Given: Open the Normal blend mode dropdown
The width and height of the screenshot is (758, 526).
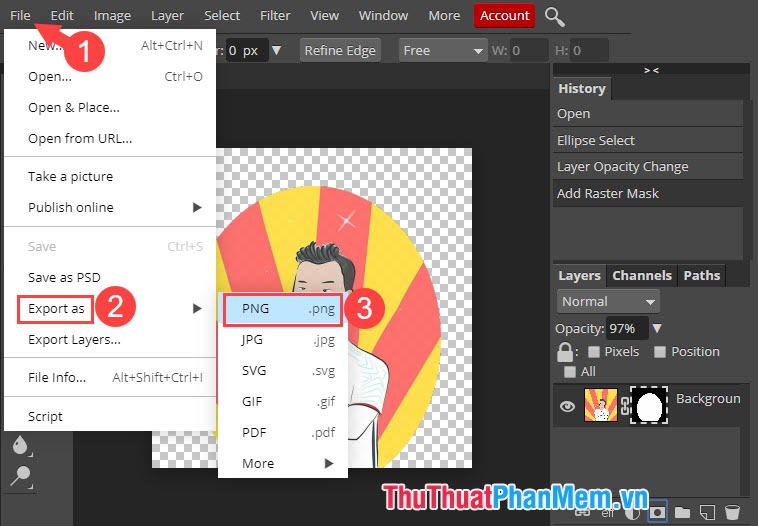Looking at the screenshot, I should (607, 301).
